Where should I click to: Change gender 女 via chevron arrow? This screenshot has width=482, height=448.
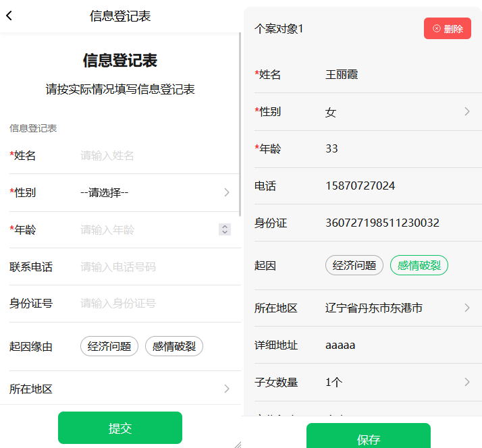[466, 111]
